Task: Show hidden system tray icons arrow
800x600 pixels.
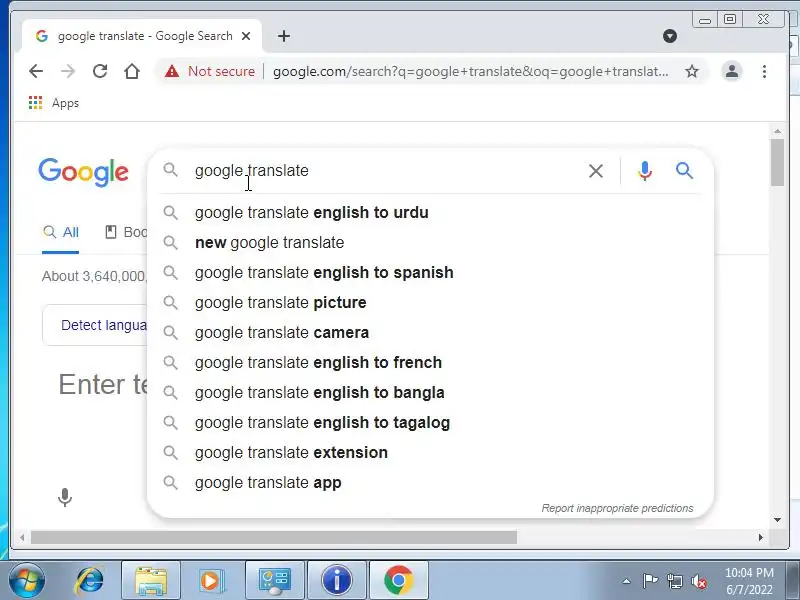Action: coord(627,580)
